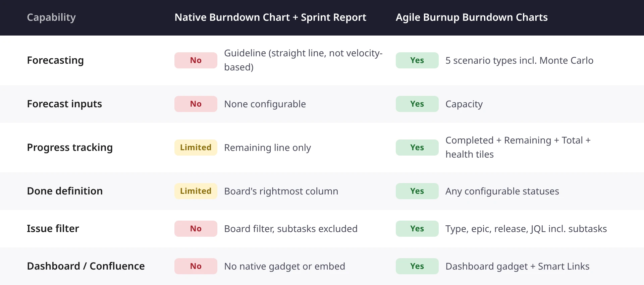Screen dimensions: 644x285
Task: Click the Agile Burnup Burndown Charts header
Action: [x=472, y=17]
